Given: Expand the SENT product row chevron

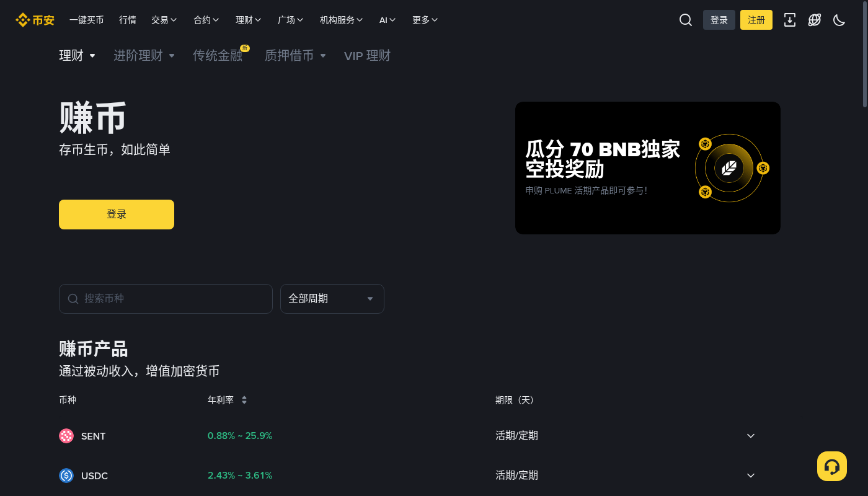Looking at the screenshot, I should [751, 436].
